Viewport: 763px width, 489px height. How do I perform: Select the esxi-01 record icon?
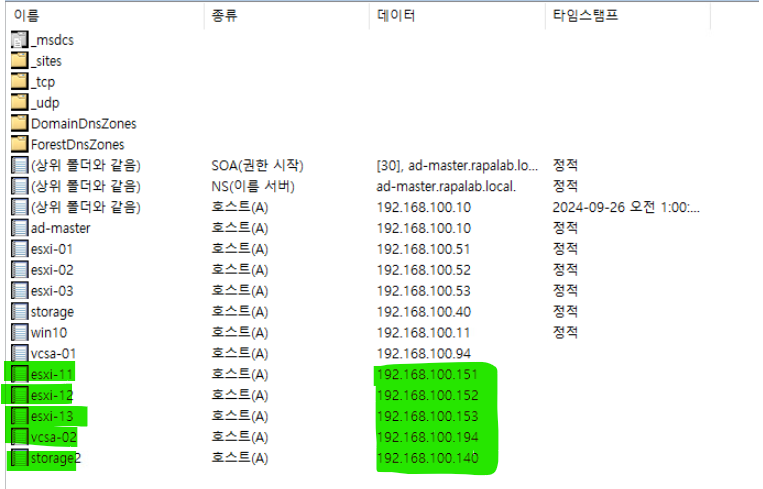point(19,249)
